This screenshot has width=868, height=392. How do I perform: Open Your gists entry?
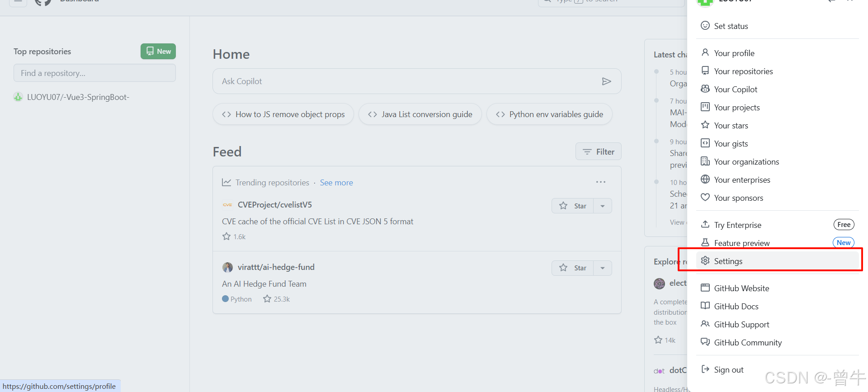coord(777,143)
